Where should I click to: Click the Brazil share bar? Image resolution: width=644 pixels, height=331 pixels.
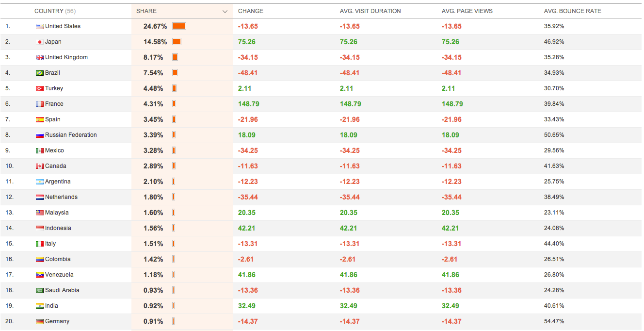point(175,73)
